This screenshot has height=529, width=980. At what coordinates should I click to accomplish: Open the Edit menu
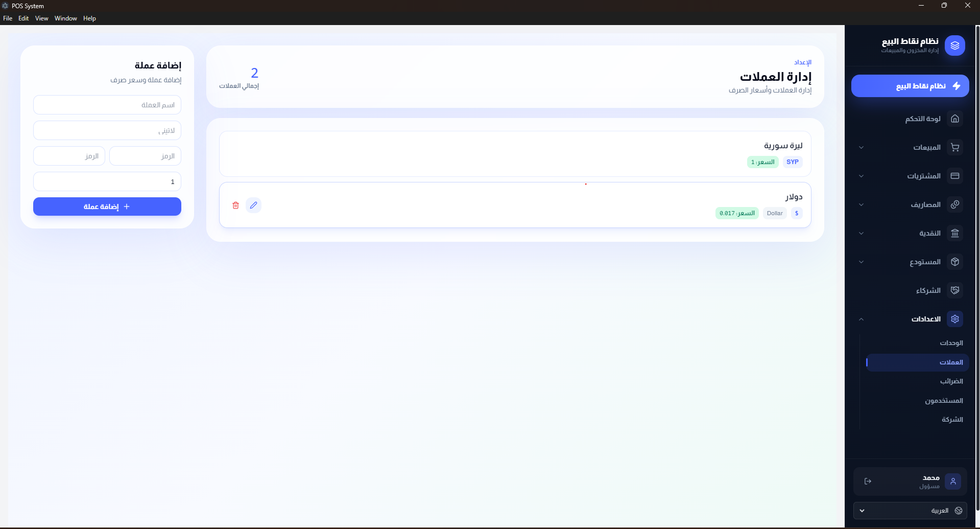coord(23,18)
